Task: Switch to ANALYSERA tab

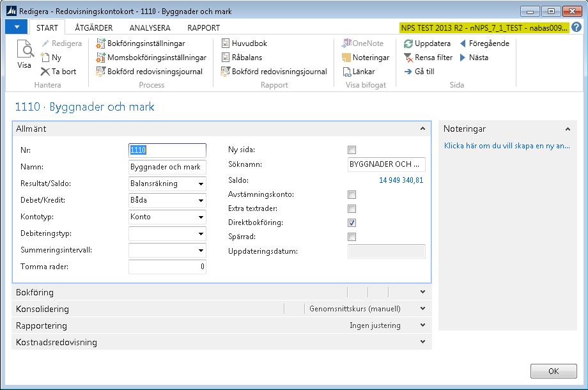Action: click(x=150, y=27)
